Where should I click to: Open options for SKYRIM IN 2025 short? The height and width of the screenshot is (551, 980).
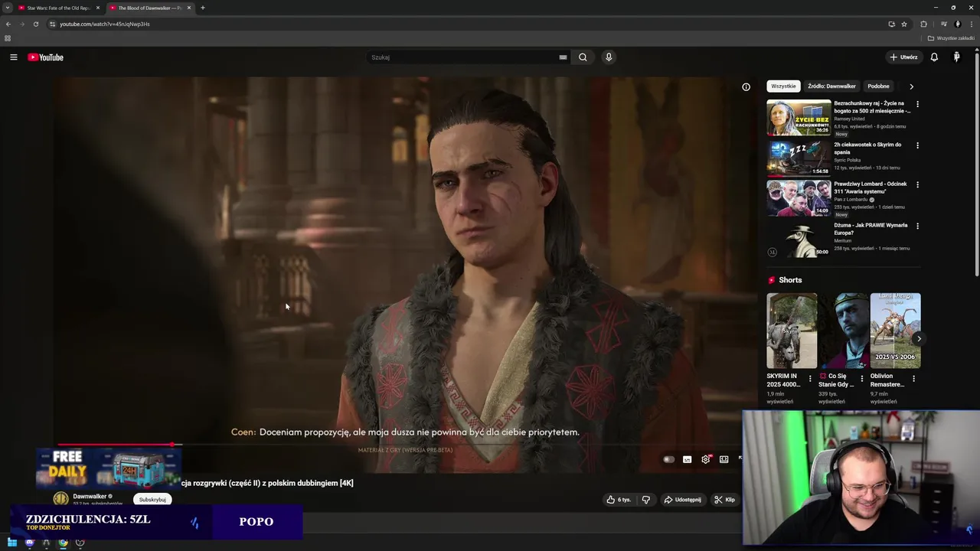(810, 378)
